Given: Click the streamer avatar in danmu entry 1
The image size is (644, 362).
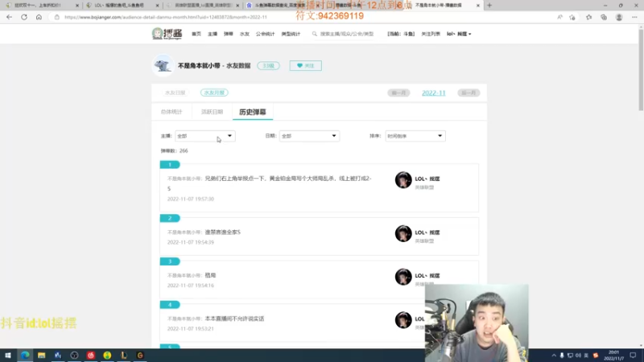Looking at the screenshot, I should (x=403, y=179).
